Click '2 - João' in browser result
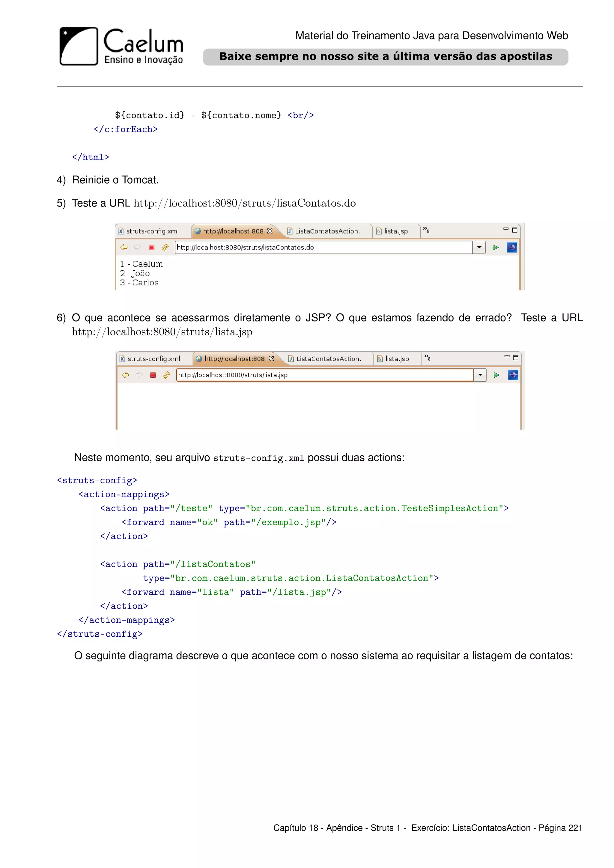Screen dimensions: 614x868 (135, 273)
